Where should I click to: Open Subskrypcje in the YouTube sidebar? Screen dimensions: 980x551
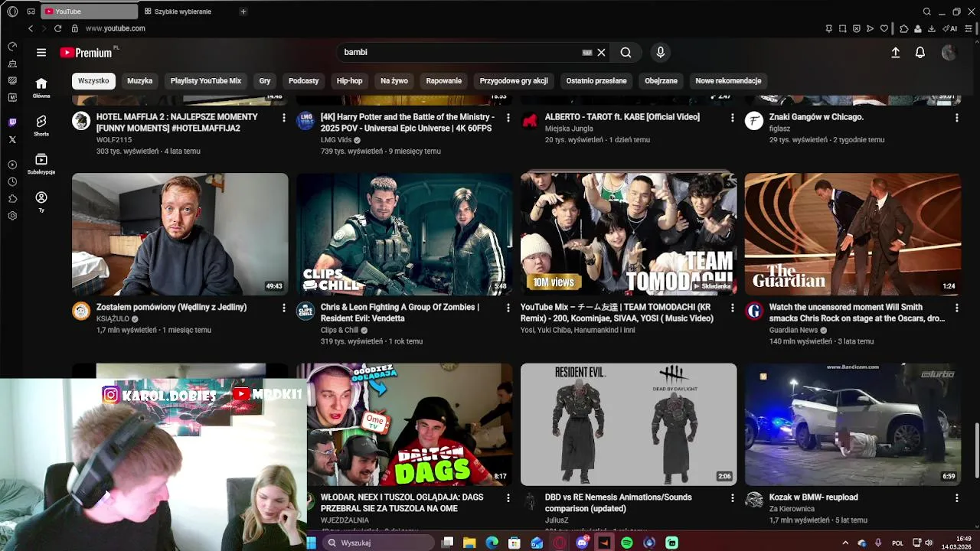click(41, 164)
